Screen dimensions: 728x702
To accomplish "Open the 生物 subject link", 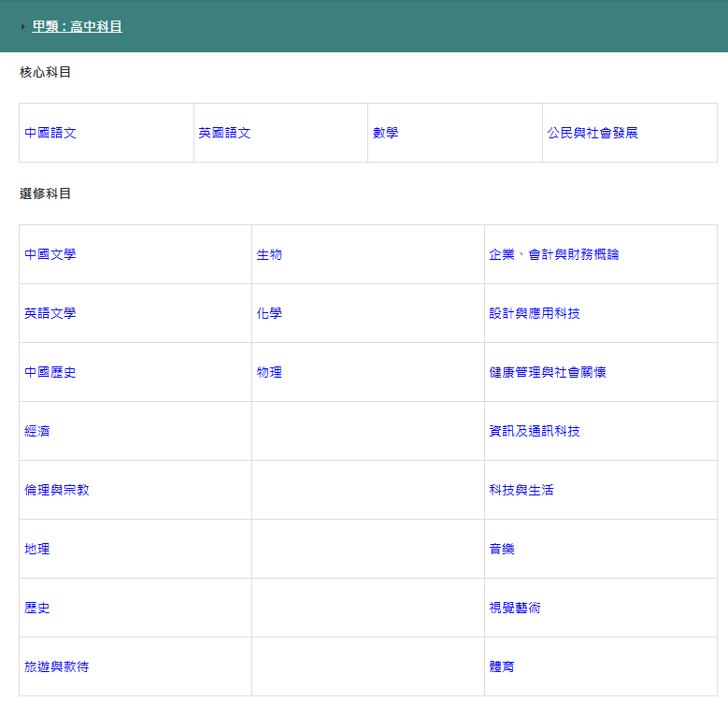I will tap(269, 254).
